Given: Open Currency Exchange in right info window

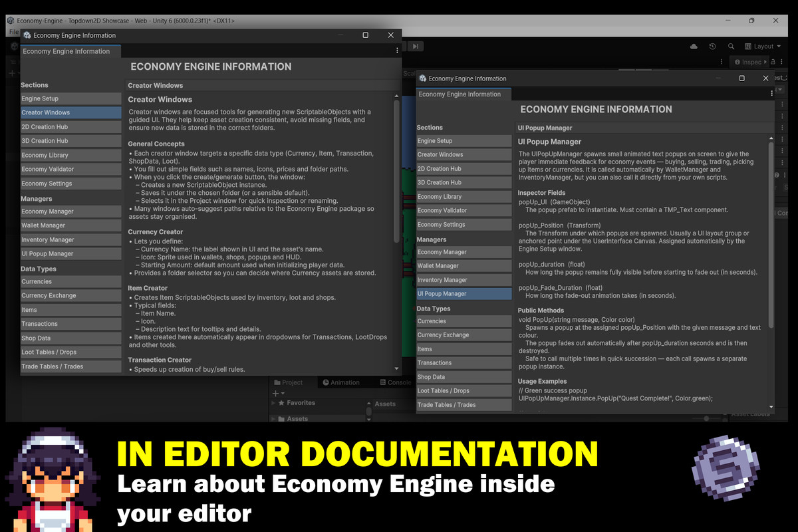Looking at the screenshot, I should (x=464, y=335).
